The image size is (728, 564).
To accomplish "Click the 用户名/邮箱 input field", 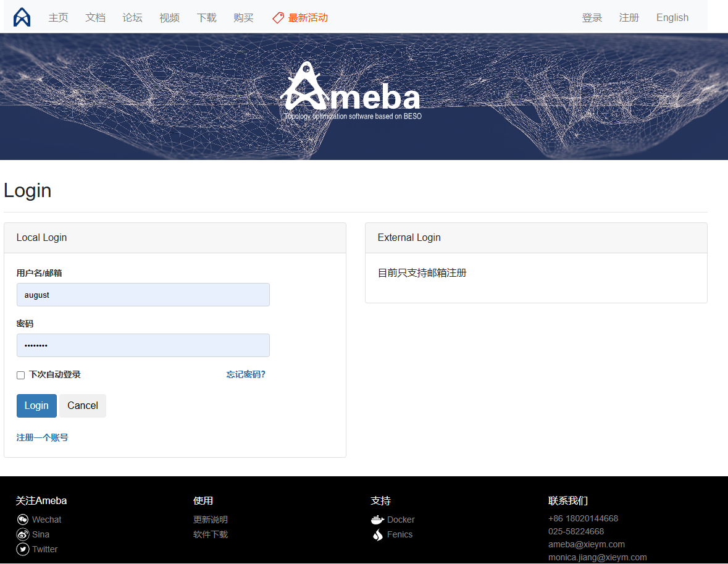I will click(143, 295).
